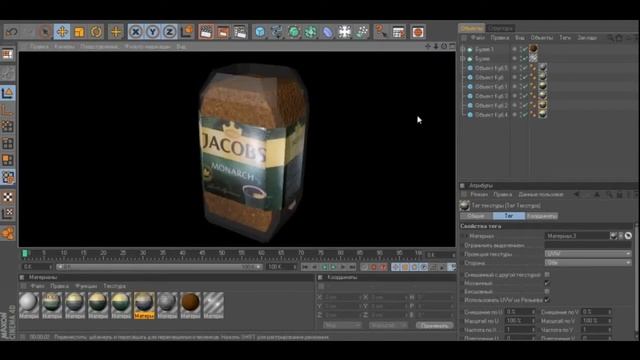
Task: Toggle visibility dot of 'Булен.1' object
Action: click(514, 49)
